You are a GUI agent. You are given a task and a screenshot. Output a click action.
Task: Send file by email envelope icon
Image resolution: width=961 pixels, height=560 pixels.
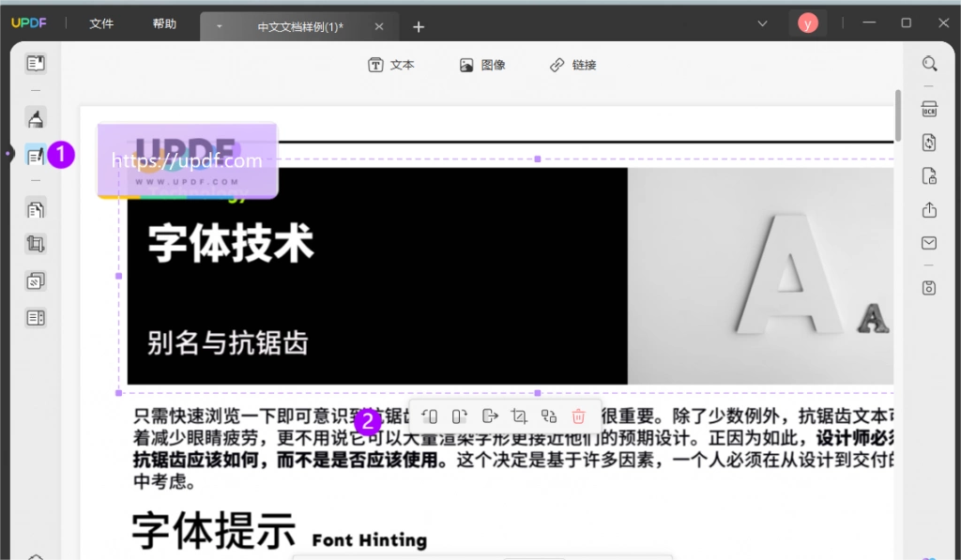(929, 243)
